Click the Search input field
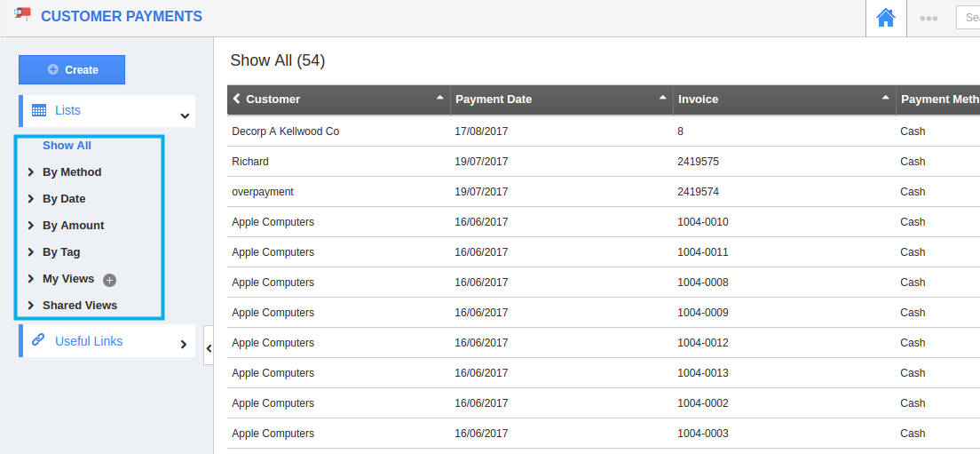980x454 pixels. [968, 18]
